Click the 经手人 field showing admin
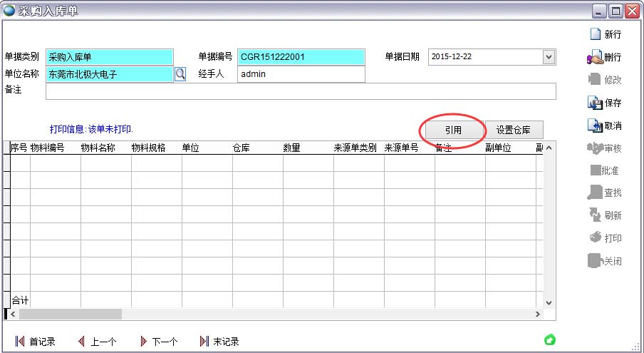 300,74
